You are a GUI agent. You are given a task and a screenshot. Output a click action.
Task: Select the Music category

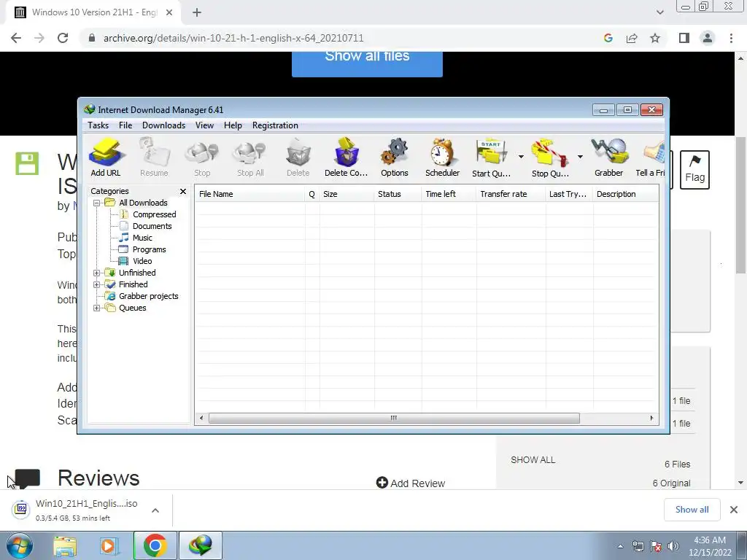point(142,238)
